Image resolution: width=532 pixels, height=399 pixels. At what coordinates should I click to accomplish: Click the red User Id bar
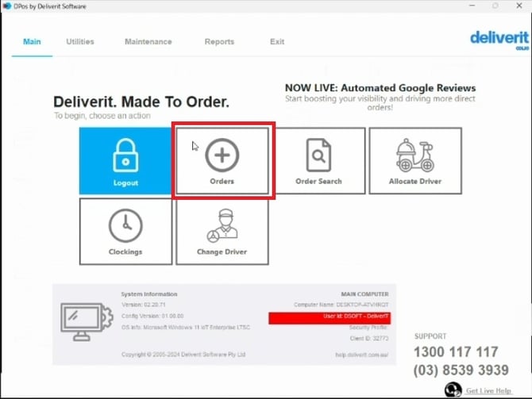(330, 318)
